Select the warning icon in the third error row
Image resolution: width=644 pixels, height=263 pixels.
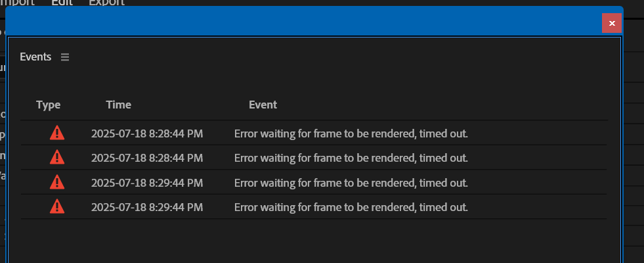57,182
